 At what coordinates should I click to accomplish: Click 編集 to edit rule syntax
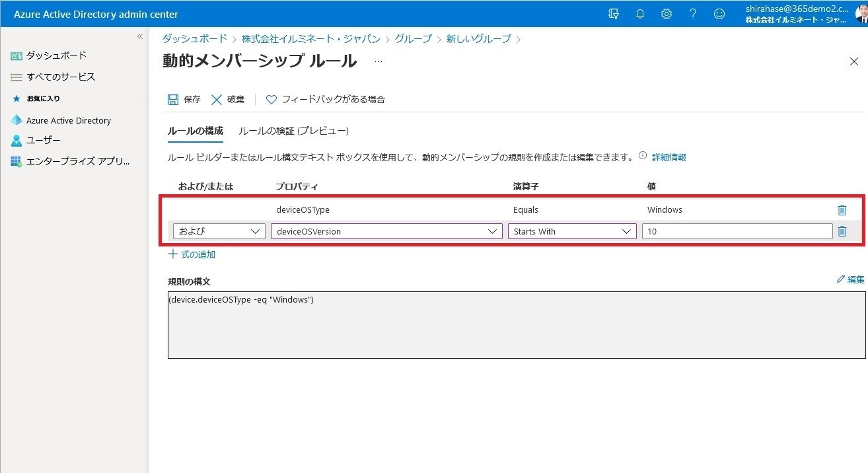pos(851,279)
